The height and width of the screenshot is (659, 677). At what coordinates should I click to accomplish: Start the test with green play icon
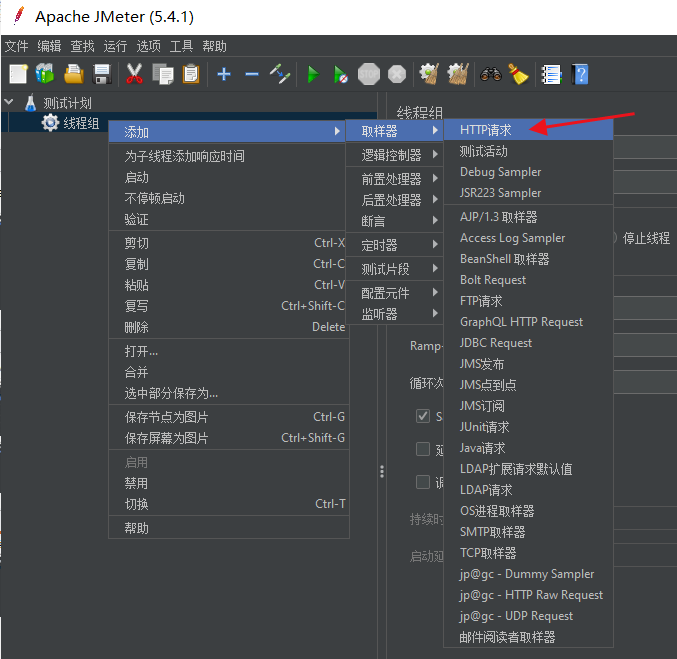(313, 74)
